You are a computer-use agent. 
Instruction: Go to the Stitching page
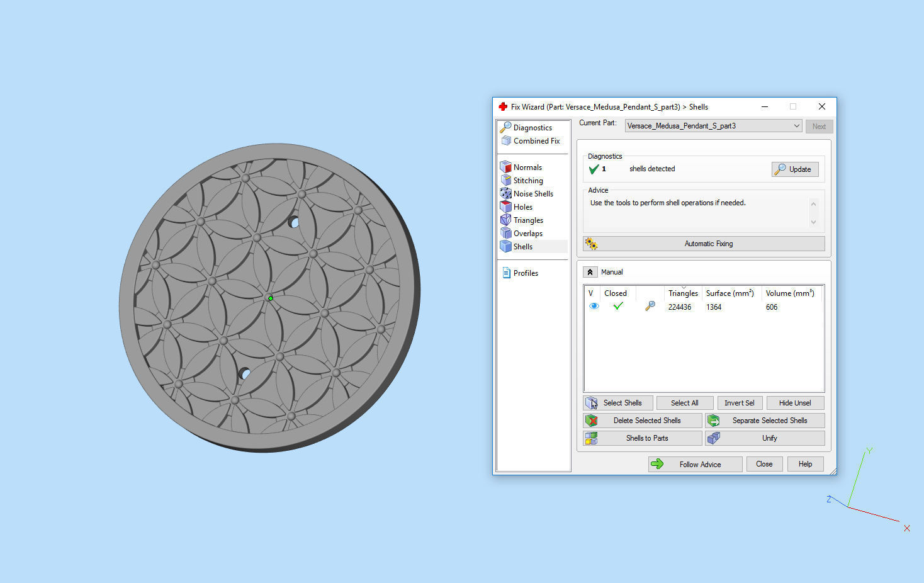[x=528, y=181]
